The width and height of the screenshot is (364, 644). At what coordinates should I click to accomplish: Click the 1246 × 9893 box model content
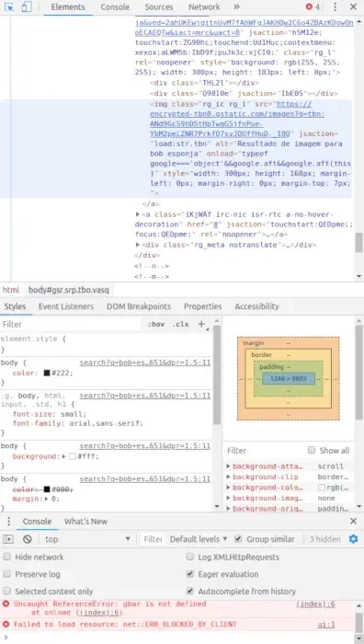(x=288, y=379)
